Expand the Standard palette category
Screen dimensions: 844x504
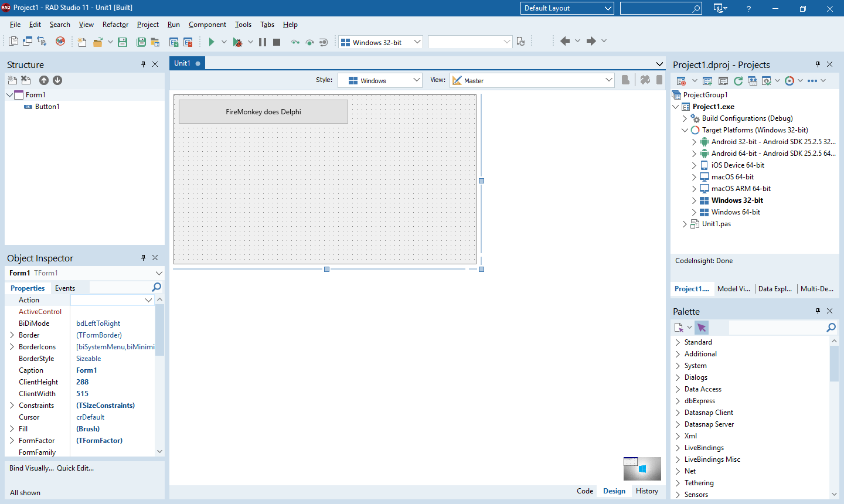[678, 342]
